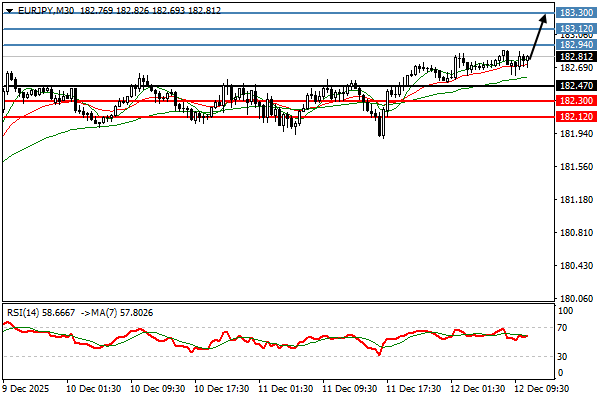600x400 pixels.
Task: Select the black 182.470 level label
Action: point(575,86)
